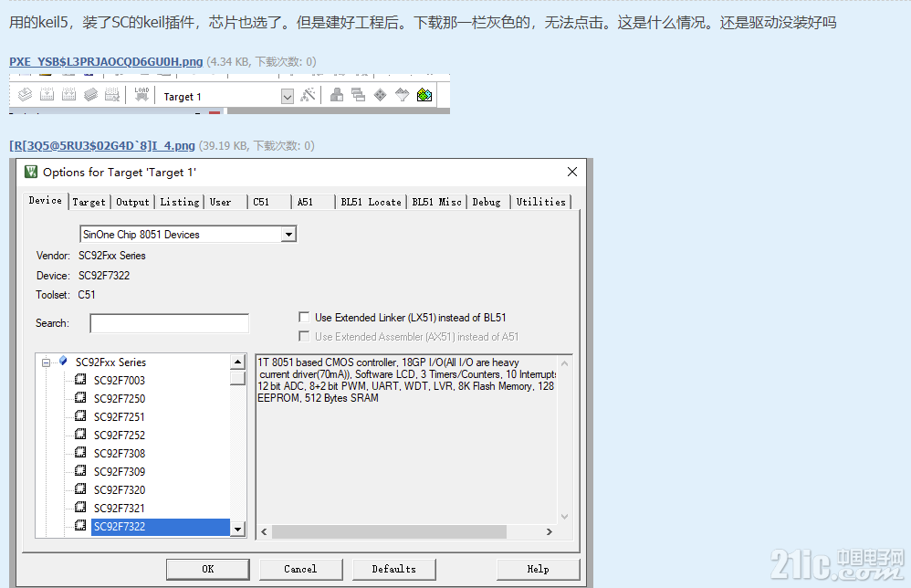
Task: Select SC92F7308 in device list
Action: pyautogui.click(x=120, y=453)
